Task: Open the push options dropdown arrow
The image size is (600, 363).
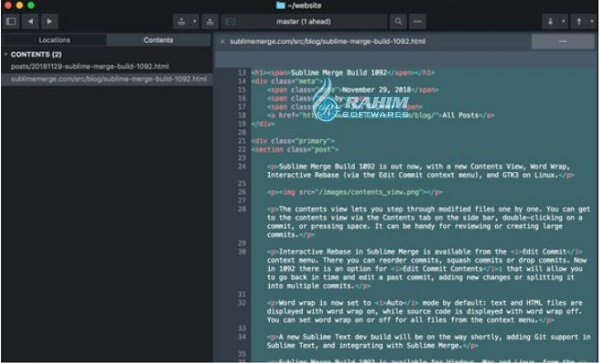Action: tap(592, 22)
